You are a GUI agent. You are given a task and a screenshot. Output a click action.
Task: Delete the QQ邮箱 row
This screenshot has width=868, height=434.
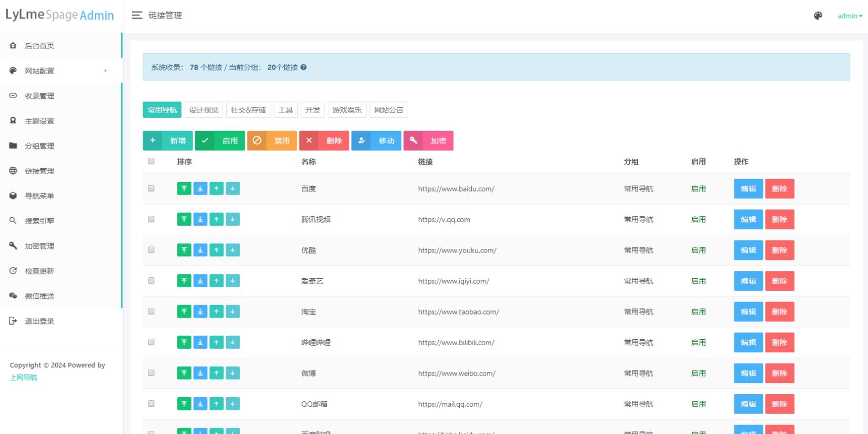[779, 404]
